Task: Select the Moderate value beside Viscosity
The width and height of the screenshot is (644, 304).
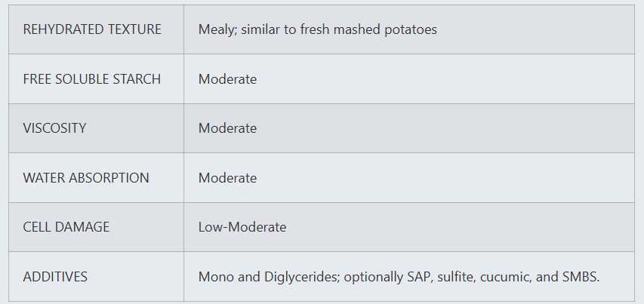Action: (227, 128)
